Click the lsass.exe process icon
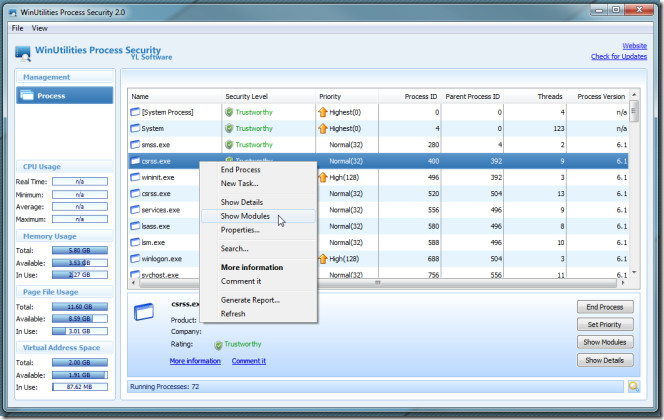The height and width of the screenshot is (420, 664). (135, 226)
